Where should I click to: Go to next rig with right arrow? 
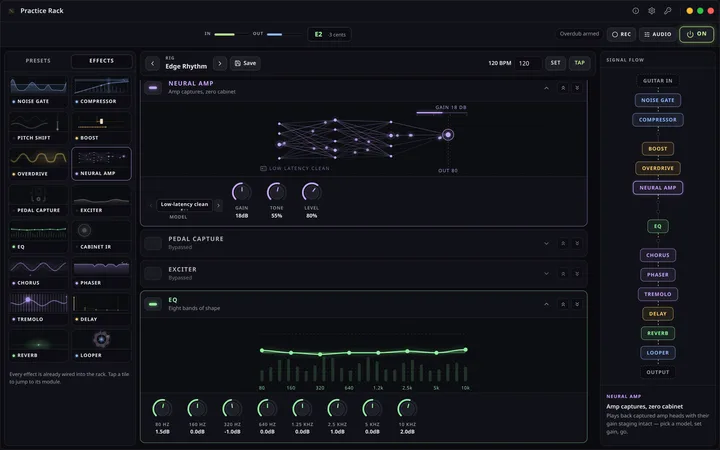point(219,63)
